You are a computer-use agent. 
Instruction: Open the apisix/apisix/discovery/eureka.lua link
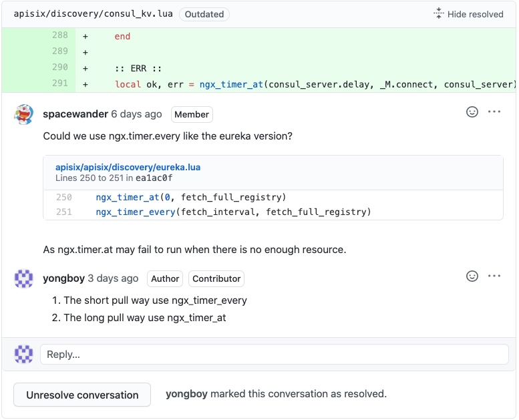click(128, 167)
